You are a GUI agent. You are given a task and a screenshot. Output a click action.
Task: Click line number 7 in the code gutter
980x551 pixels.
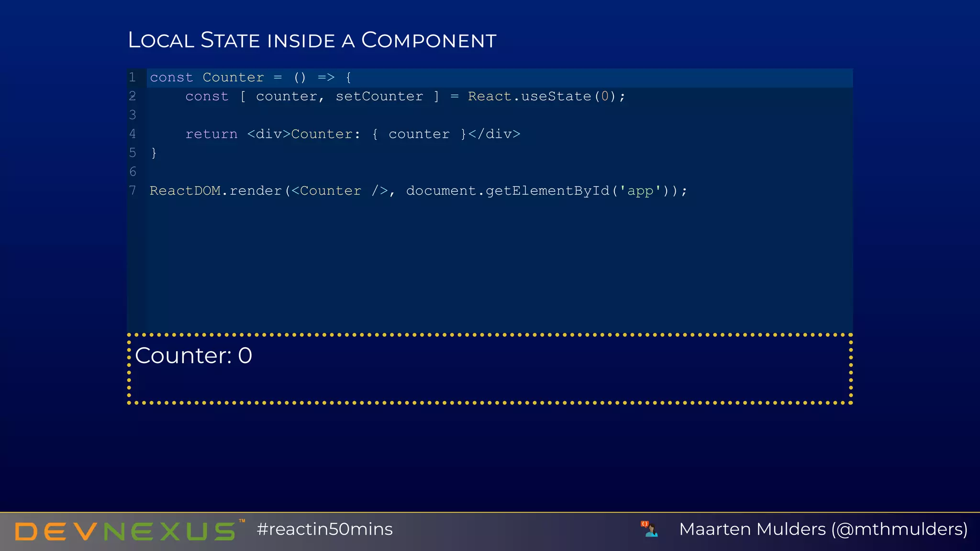click(x=133, y=190)
